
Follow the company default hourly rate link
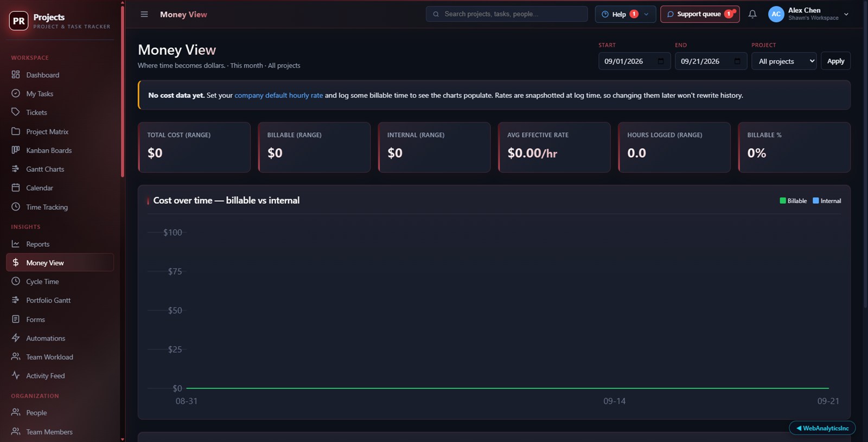278,95
